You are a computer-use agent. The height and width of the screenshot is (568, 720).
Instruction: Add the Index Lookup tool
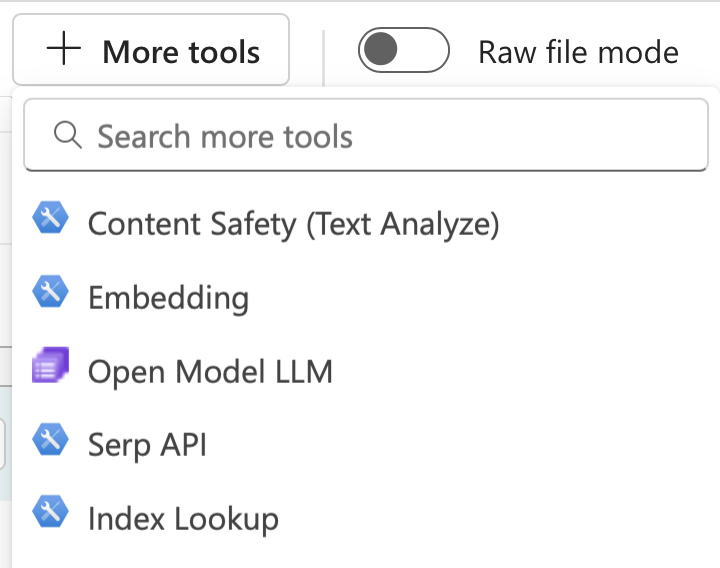(366, 518)
